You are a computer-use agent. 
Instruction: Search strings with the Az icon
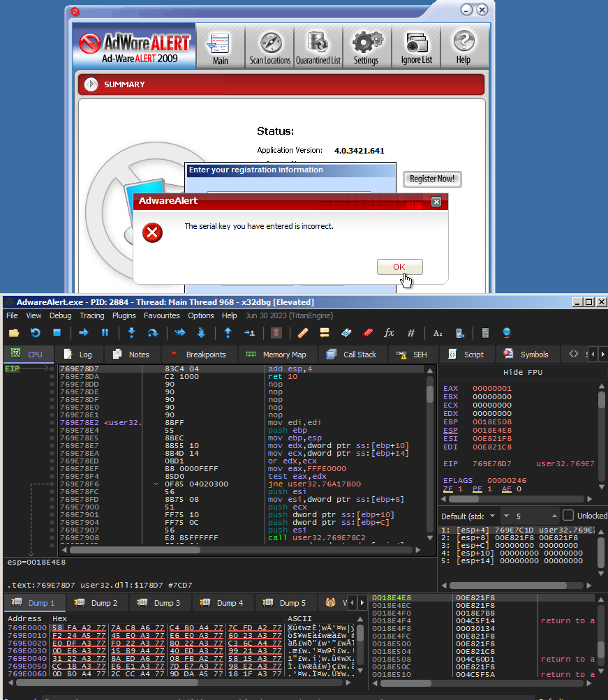click(x=438, y=333)
